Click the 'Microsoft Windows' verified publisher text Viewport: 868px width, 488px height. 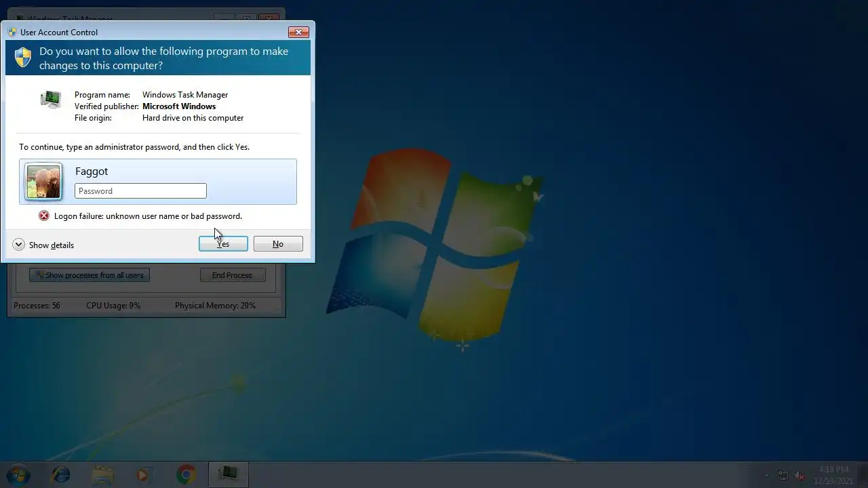pyautogui.click(x=179, y=106)
